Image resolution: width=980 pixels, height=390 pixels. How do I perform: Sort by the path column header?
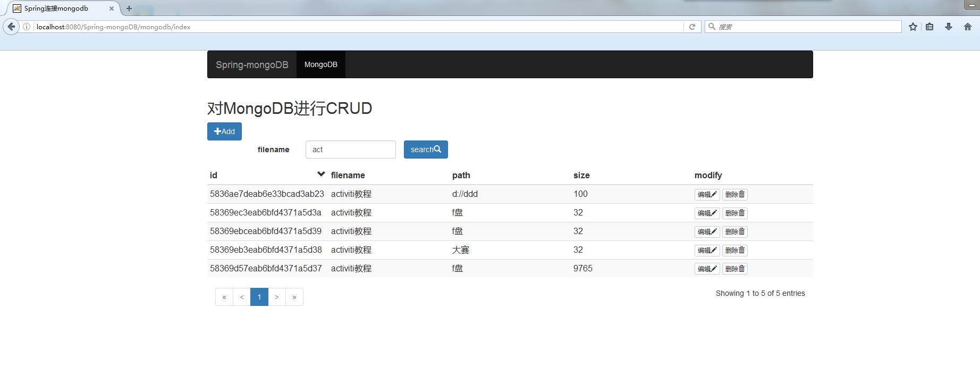pyautogui.click(x=461, y=175)
